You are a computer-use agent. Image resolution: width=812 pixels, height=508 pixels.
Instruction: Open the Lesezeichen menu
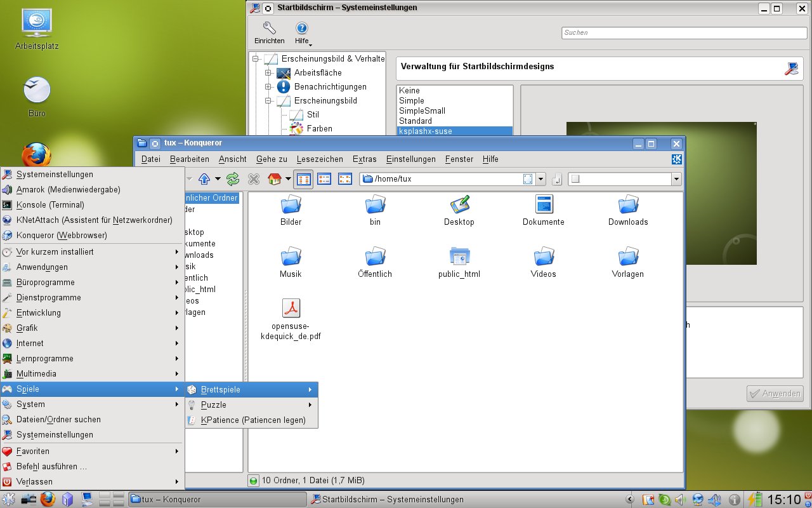[x=320, y=159]
